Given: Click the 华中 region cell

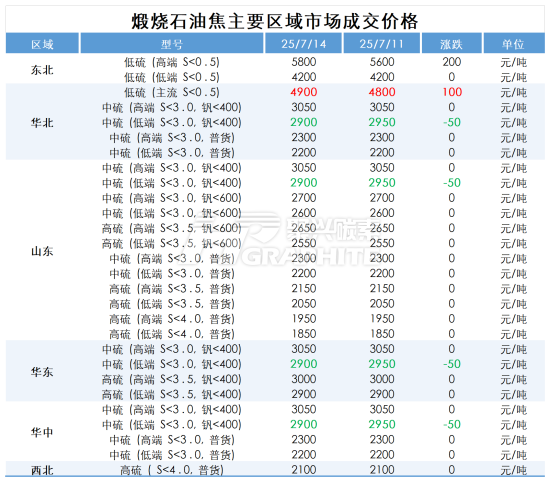Looking at the screenshot, I should point(42,432).
